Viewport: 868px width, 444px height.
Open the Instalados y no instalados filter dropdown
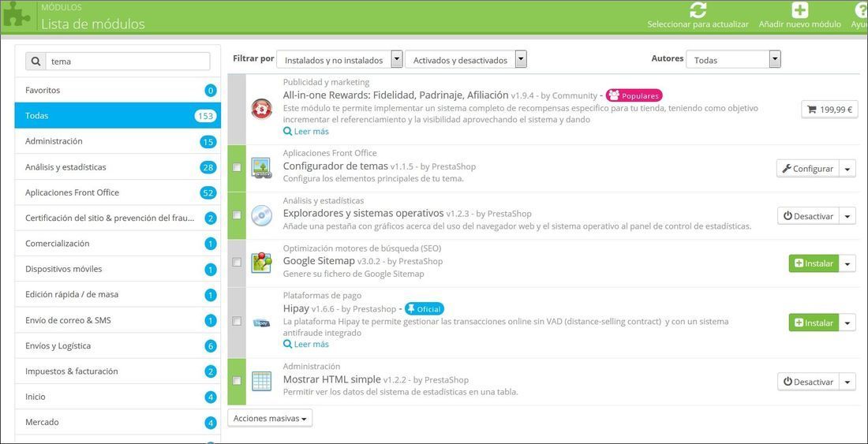(339, 60)
